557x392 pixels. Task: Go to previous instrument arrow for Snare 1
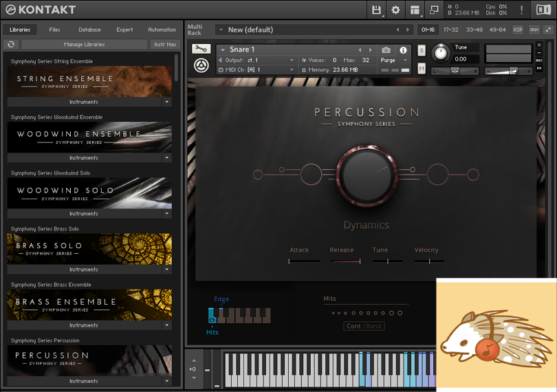coord(360,50)
